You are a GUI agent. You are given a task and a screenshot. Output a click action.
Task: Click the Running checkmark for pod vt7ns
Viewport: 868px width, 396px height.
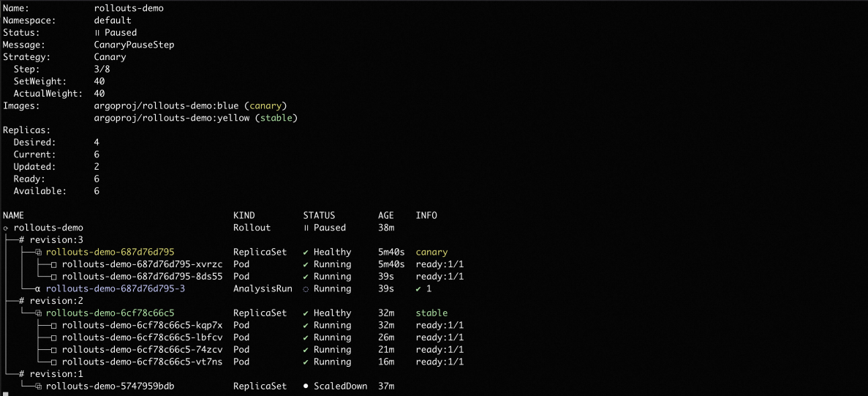[306, 362]
